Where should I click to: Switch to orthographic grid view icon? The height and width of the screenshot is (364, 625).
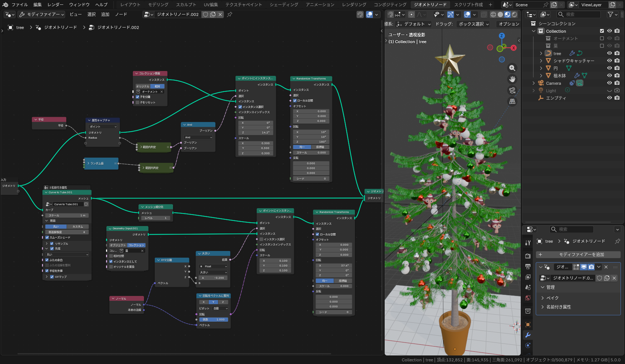[x=512, y=102]
